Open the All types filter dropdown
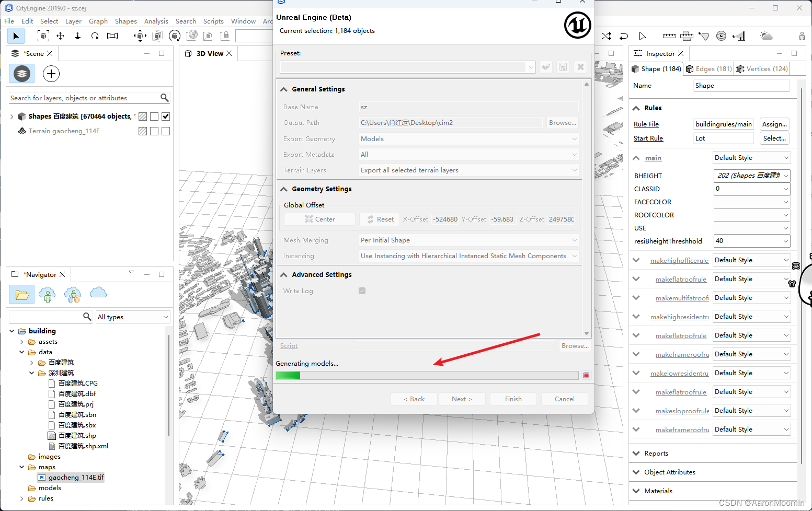 [133, 317]
